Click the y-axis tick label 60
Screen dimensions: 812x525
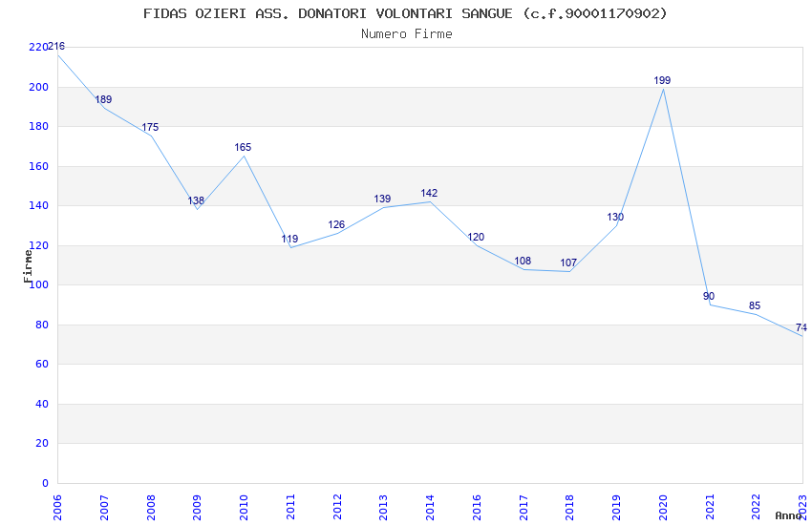[41, 364]
